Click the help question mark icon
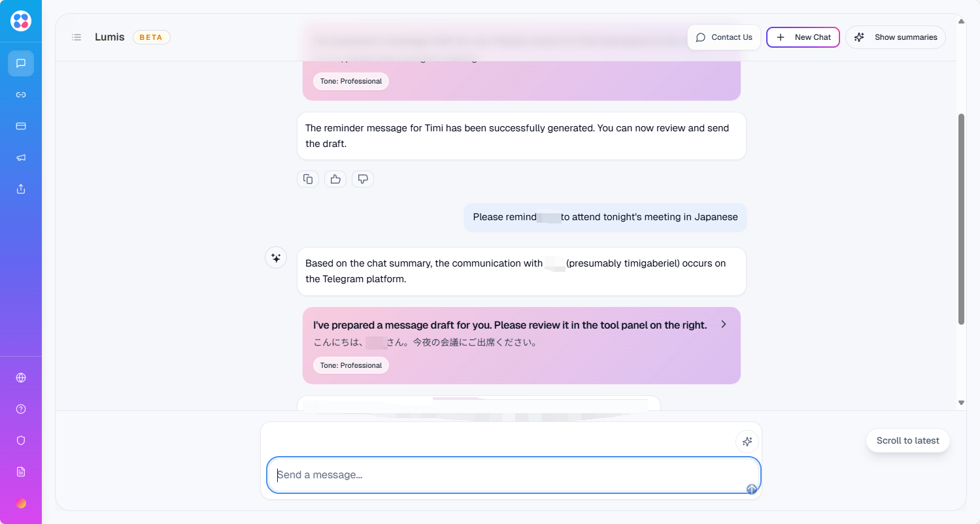 [x=21, y=409]
